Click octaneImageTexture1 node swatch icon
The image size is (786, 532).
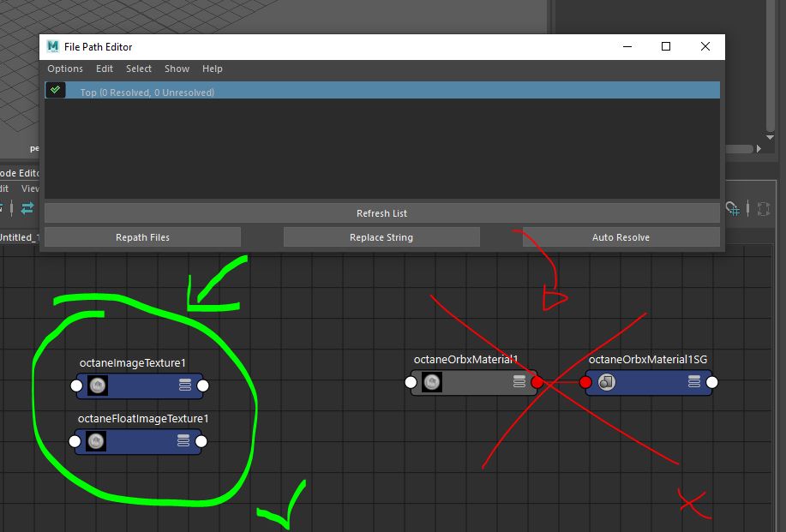[98, 386]
